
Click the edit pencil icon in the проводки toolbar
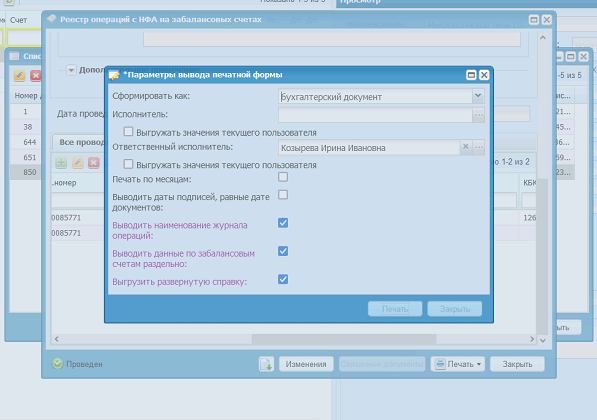78,163
